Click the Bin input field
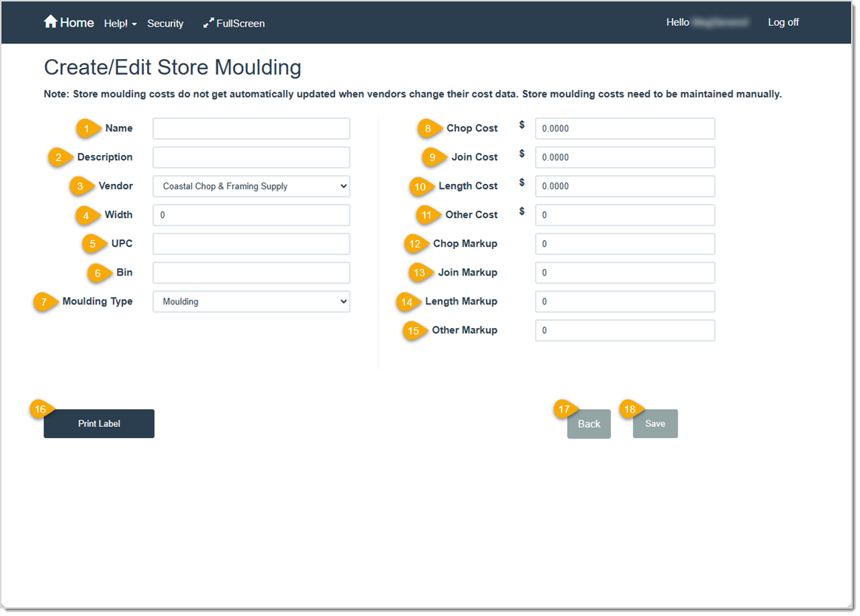Screen dimensions: 860x616 [x=250, y=272]
